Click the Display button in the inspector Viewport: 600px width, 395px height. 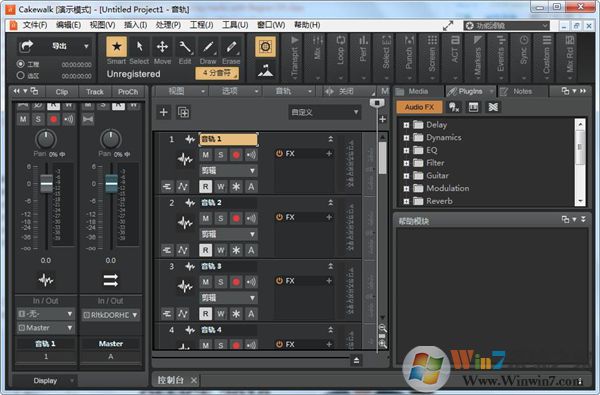click(45, 380)
